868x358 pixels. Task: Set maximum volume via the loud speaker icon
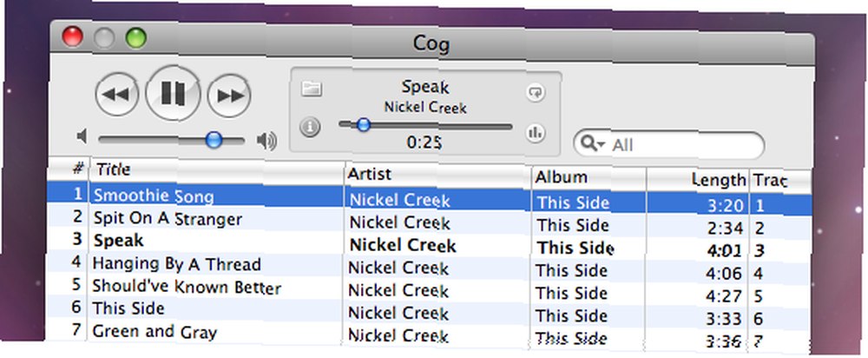point(266,142)
